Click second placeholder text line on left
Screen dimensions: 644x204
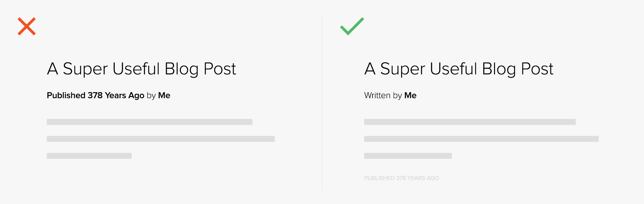click(161, 139)
